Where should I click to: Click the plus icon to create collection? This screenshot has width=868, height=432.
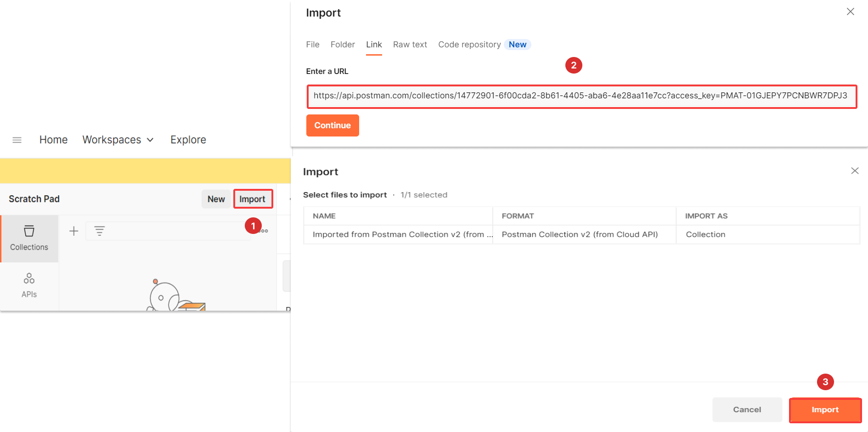tap(73, 231)
